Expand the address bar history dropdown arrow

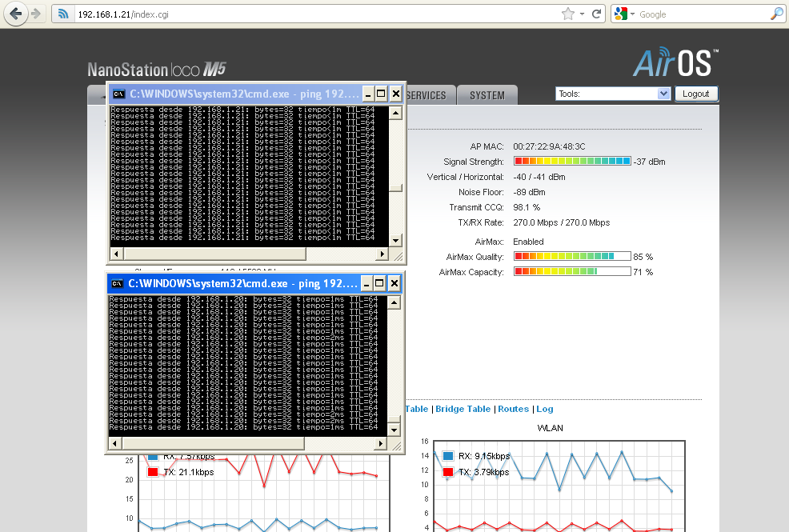(x=582, y=14)
